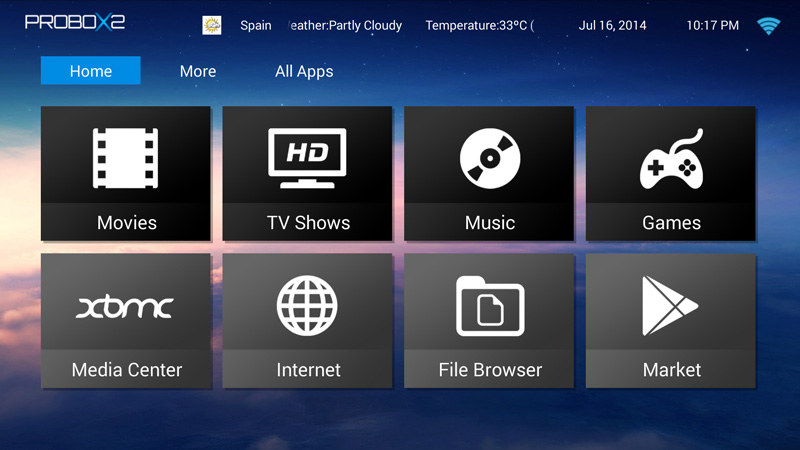Switch to the All Apps tab
The image size is (800, 450).
[304, 71]
